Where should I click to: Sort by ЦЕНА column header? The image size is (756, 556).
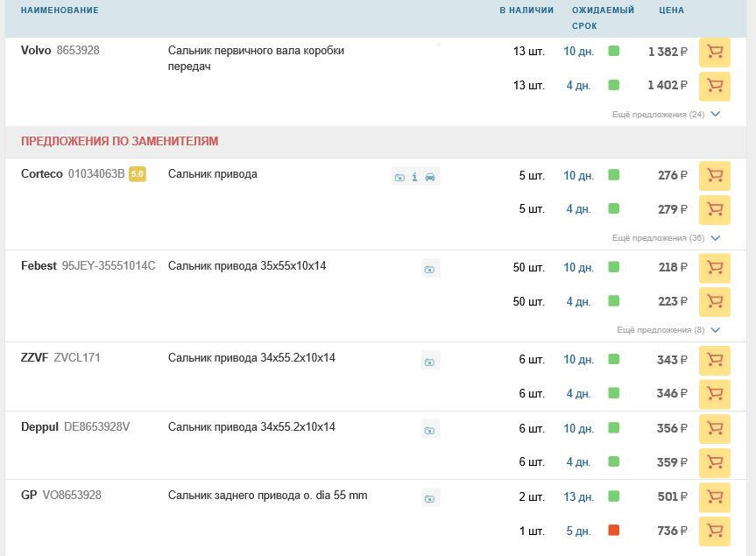click(671, 11)
